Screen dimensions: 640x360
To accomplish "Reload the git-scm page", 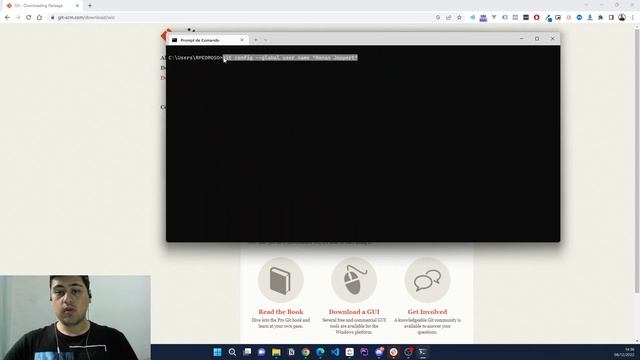I will pyautogui.click(x=29, y=18).
